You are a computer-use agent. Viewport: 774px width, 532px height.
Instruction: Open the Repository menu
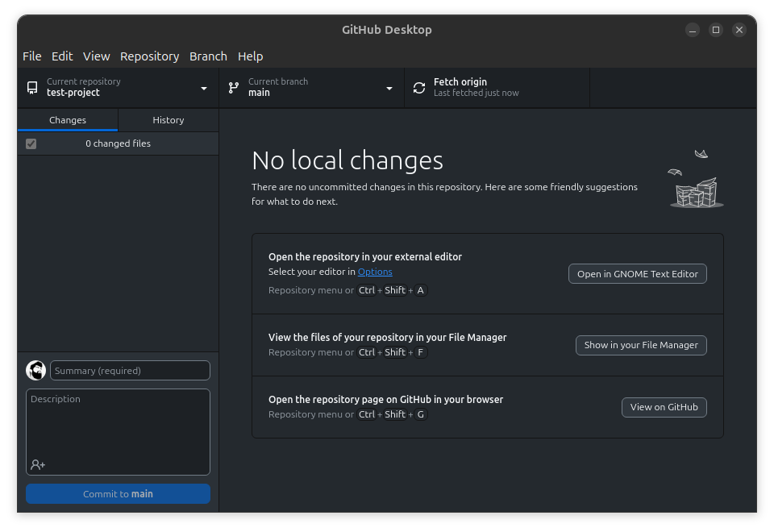point(150,56)
